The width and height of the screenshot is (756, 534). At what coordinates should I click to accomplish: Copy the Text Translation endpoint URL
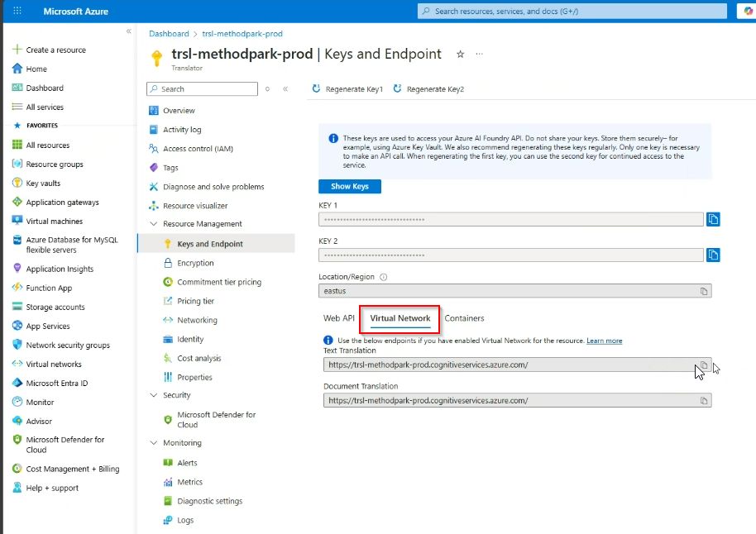point(703,365)
